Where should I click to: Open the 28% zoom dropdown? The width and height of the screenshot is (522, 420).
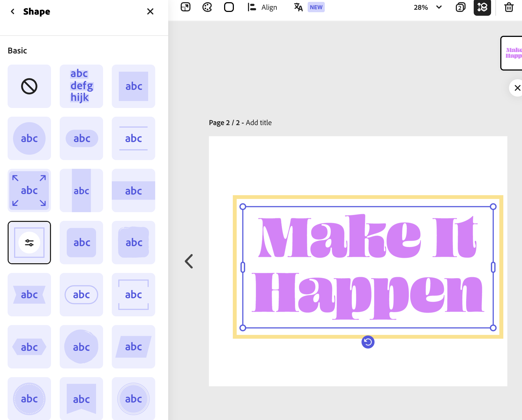(428, 7)
